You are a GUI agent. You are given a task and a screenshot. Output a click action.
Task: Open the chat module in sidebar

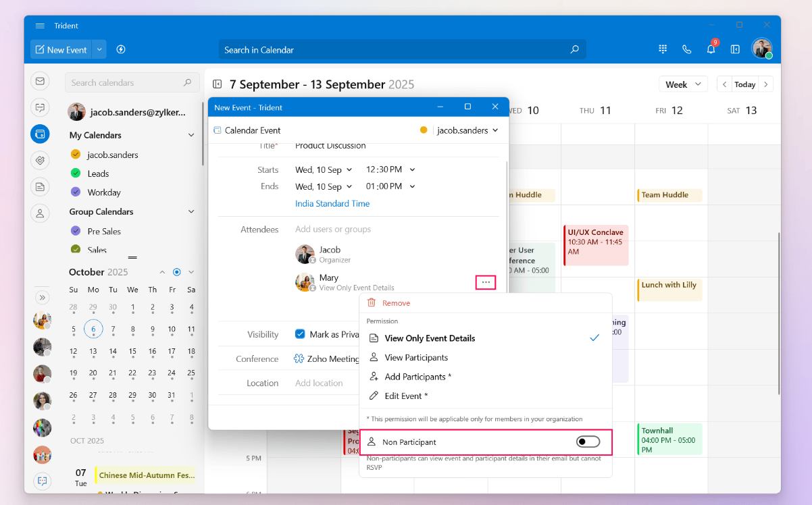(40, 107)
